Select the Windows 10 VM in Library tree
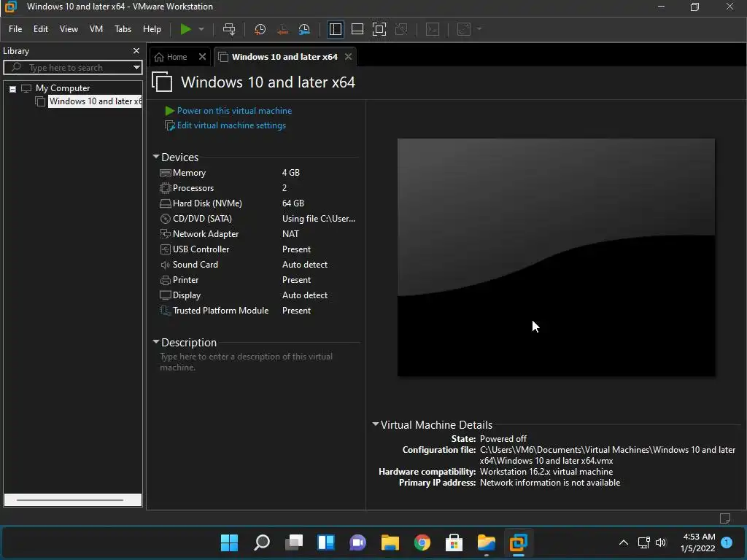 point(95,101)
